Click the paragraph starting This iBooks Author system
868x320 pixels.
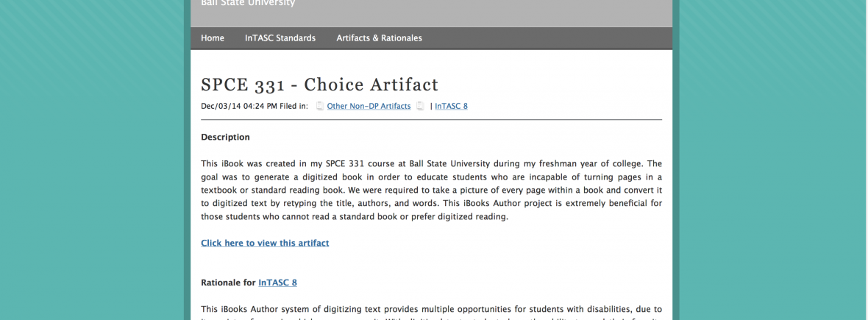(431, 310)
